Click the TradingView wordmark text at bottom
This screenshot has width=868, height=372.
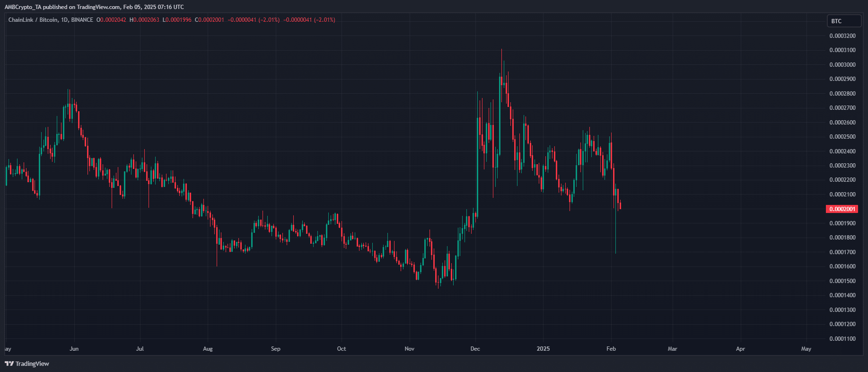32,363
